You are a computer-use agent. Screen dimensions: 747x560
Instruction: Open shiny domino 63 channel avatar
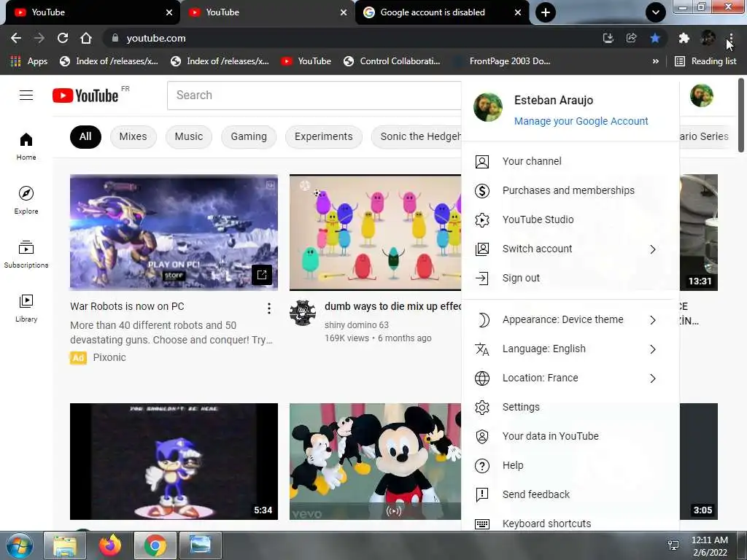pyautogui.click(x=303, y=313)
